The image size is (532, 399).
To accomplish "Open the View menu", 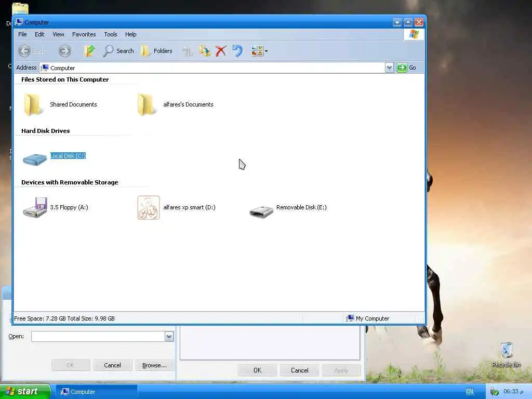I will [58, 34].
